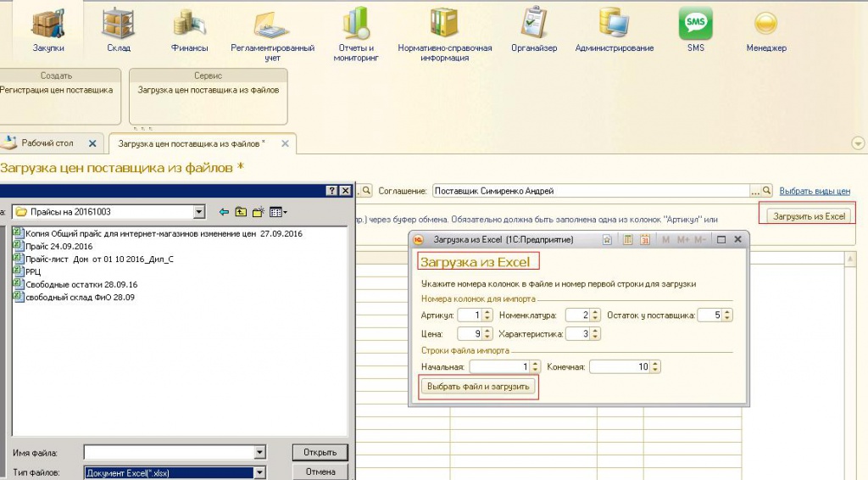Switch to the Рабочий стол tab
Screen dimensions: 868x480
pos(47,142)
